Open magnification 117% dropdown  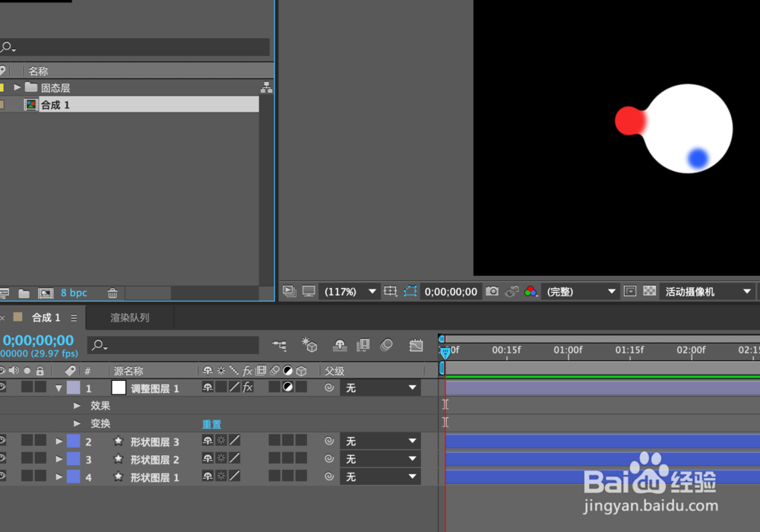coord(349,291)
